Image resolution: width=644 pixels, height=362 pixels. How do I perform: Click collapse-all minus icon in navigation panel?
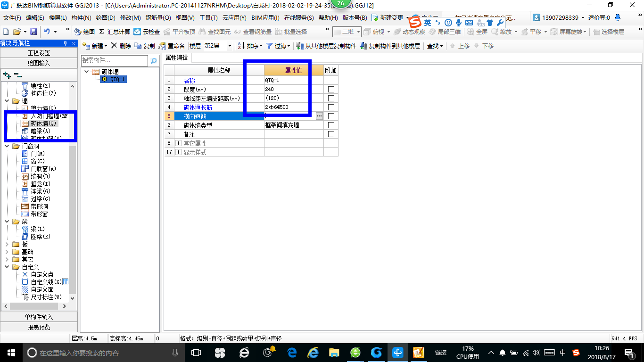18,74
